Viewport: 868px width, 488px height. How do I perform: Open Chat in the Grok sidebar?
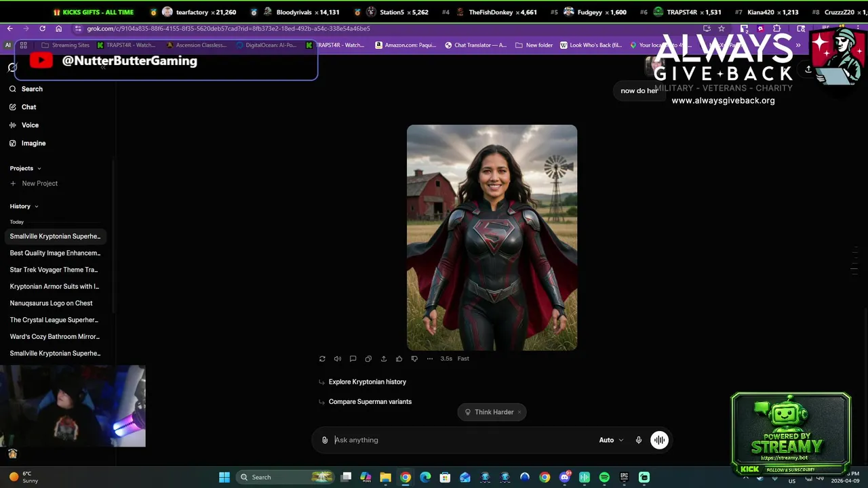click(23, 107)
